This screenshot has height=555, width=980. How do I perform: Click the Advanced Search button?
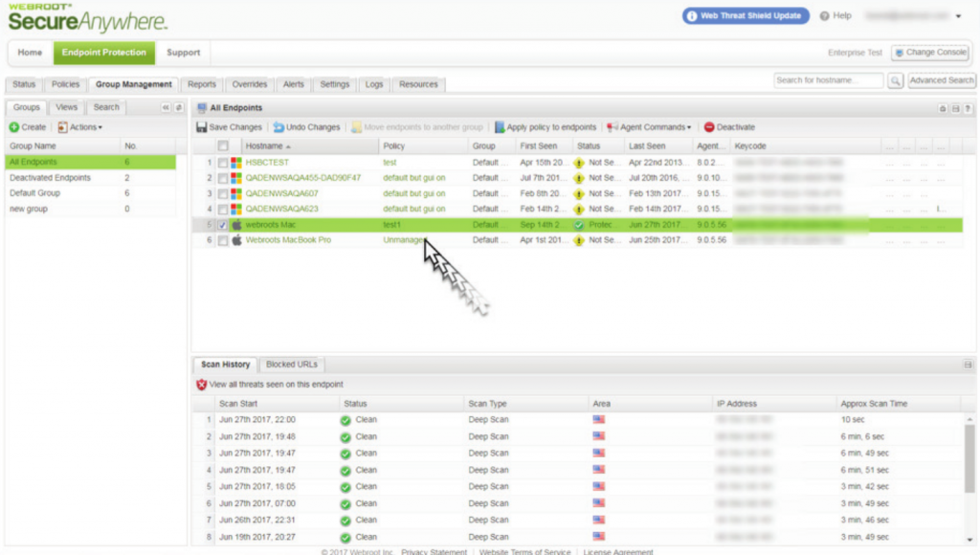point(942,80)
